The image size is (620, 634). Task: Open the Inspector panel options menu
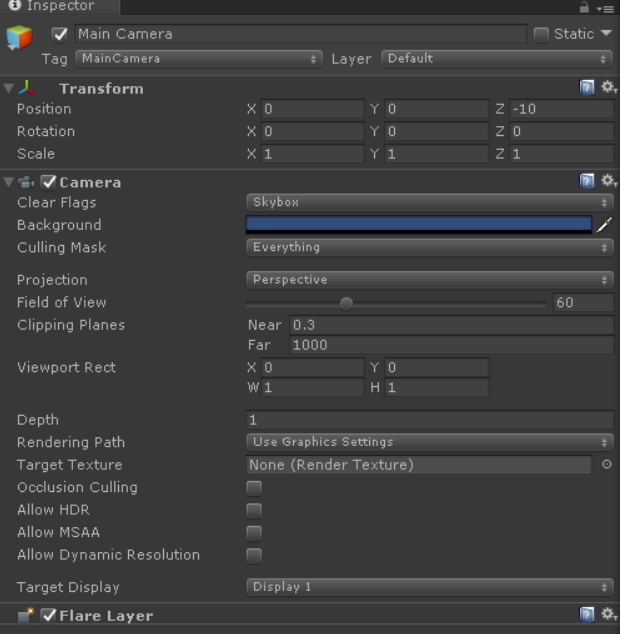point(606,8)
